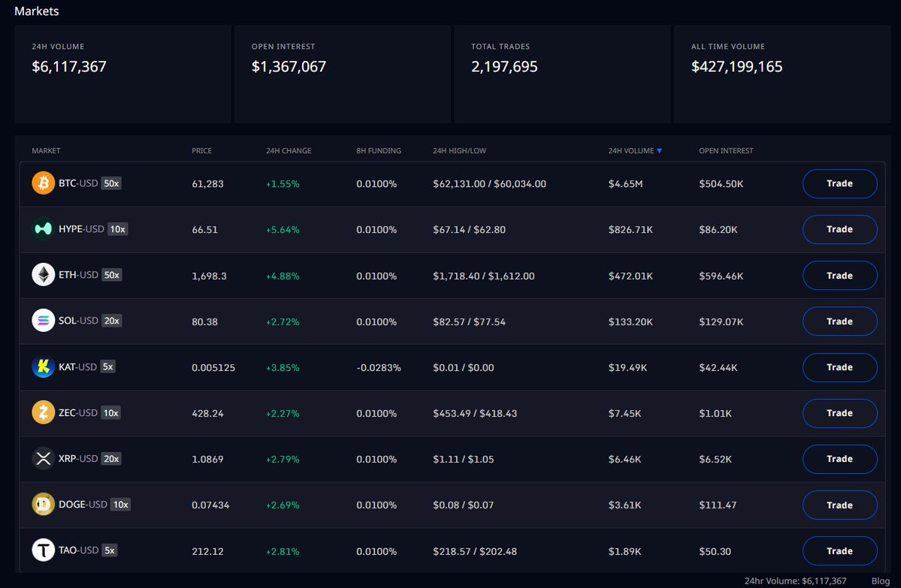Click the $596.46K open interest for ETH-USD
The height and width of the screenshot is (588, 901).
click(x=721, y=276)
